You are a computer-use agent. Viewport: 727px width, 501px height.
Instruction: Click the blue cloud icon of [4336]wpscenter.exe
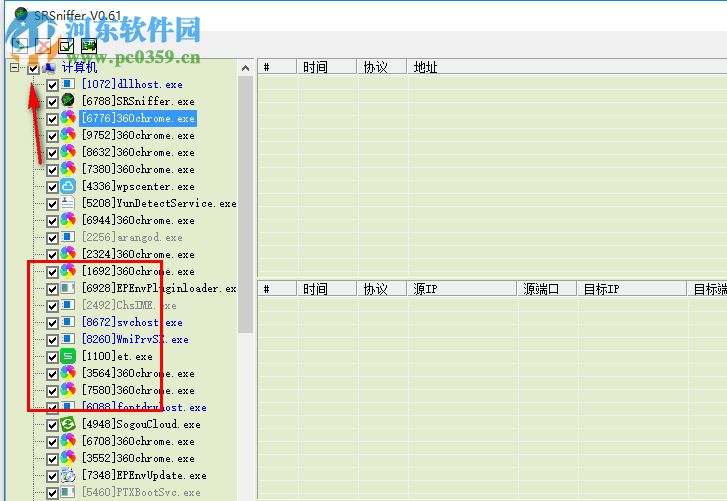point(68,186)
